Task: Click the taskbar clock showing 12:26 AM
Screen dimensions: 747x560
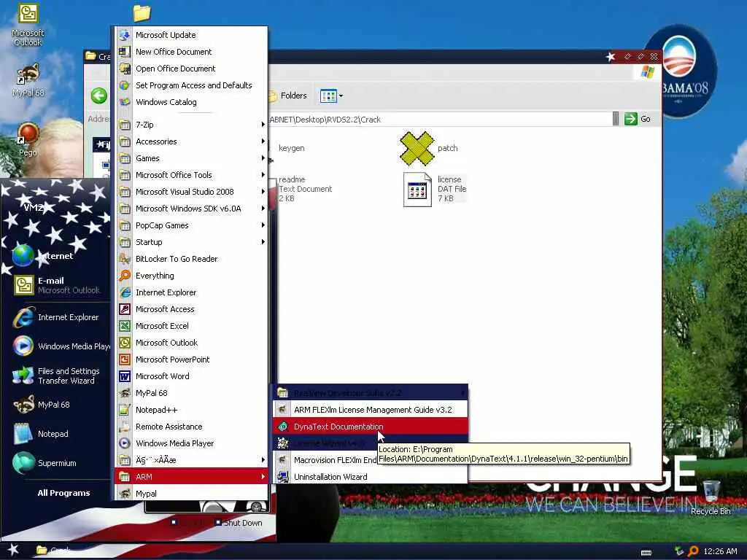Action: pos(720,551)
